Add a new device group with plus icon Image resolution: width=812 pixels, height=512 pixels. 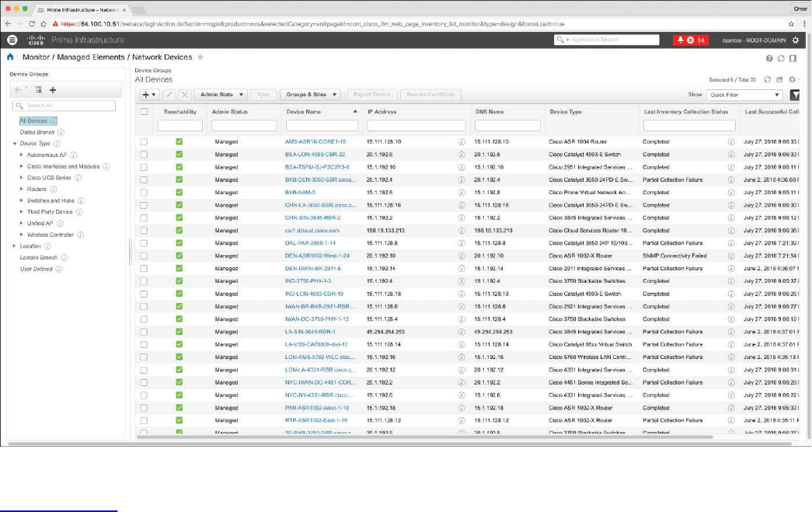pyautogui.click(x=52, y=89)
